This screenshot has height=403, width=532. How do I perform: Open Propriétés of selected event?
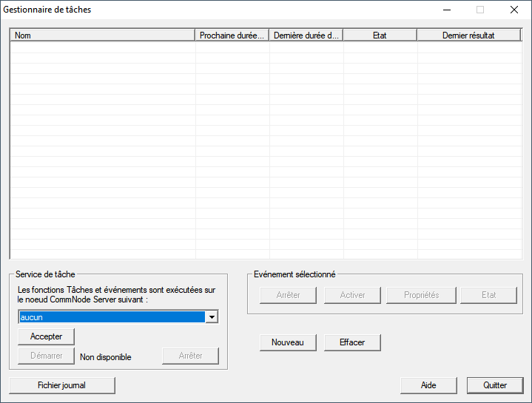coord(421,295)
